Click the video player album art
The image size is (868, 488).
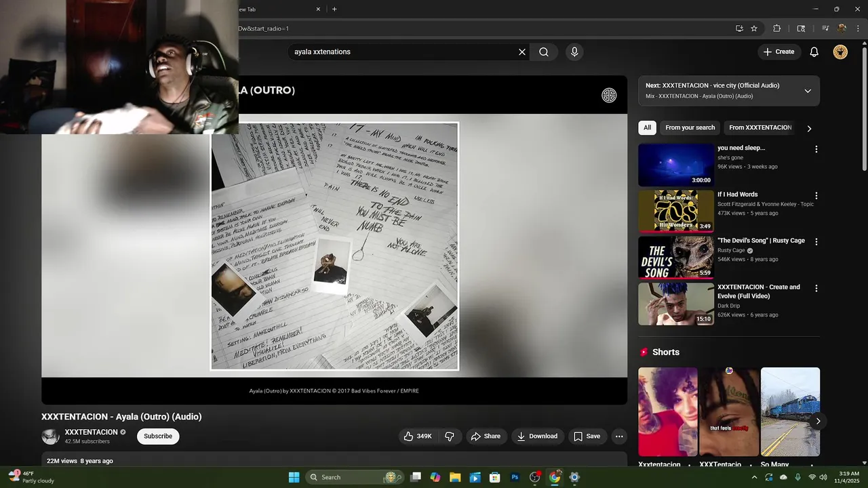(334, 246)
